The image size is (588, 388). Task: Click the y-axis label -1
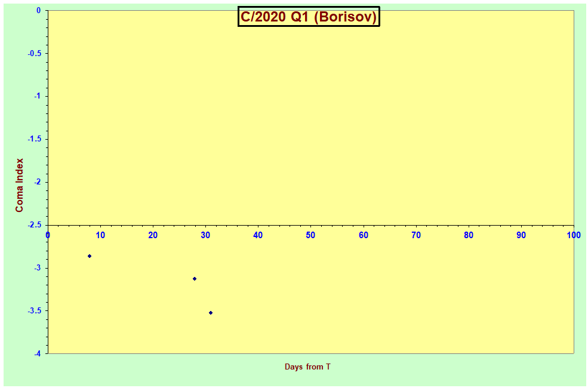tap(37, 96)
